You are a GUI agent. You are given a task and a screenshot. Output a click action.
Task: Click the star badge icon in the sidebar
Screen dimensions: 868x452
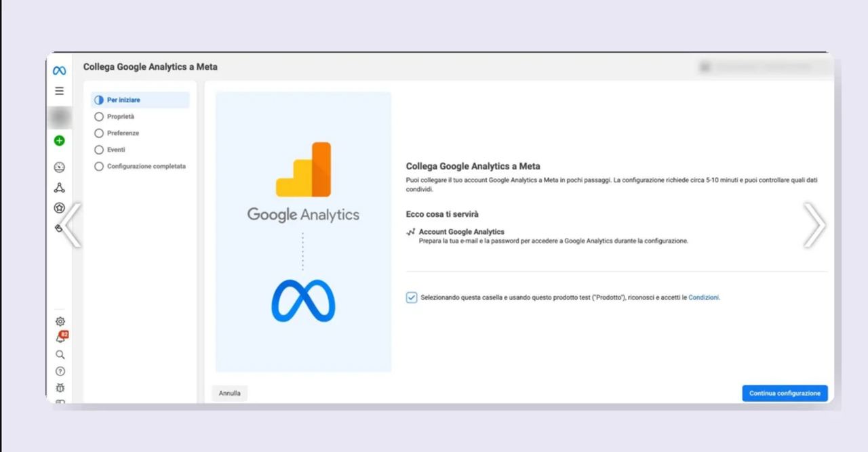tap(59, 208)
